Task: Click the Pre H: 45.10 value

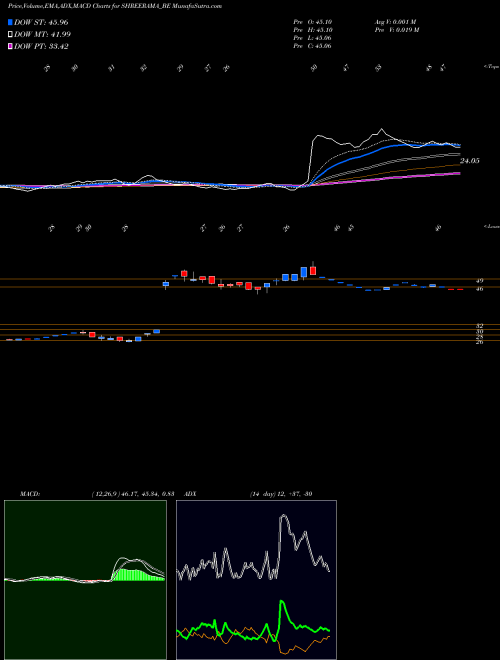Action: (x=312, y=30)
